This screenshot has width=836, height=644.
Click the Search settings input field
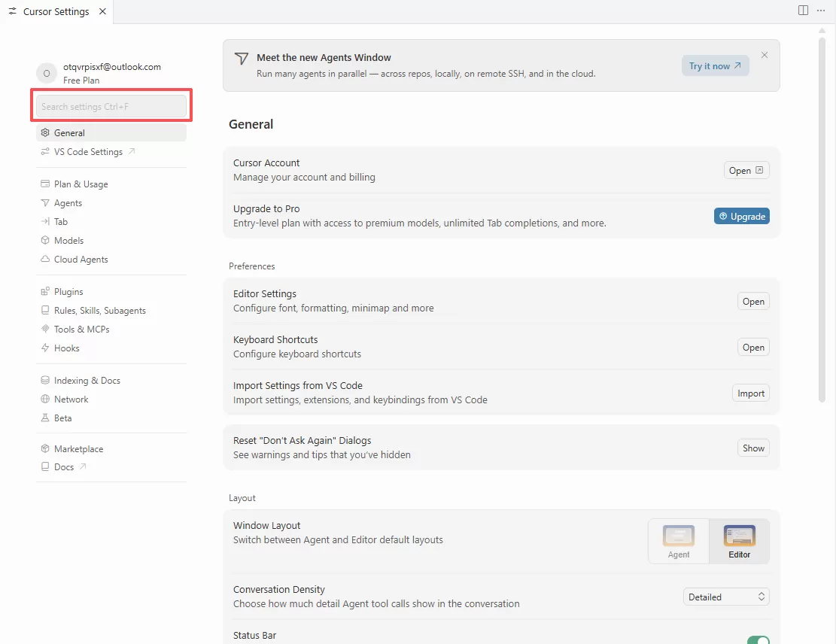coord(111,106)
